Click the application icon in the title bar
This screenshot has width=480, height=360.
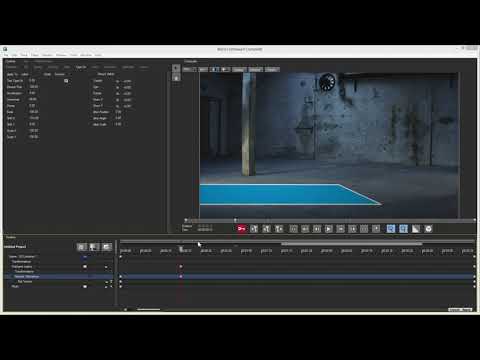coord(5,49)
